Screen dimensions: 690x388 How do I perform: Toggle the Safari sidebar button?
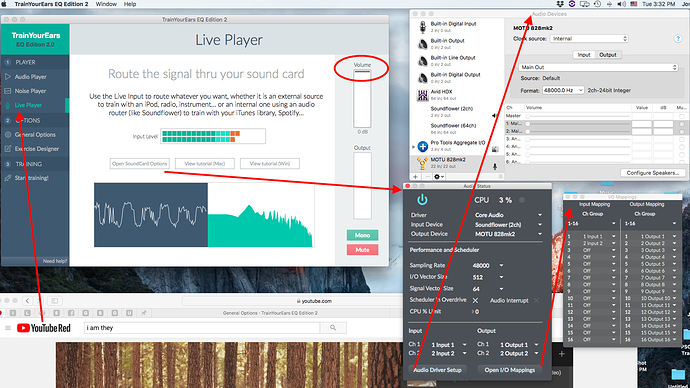[x=55, y=301]
